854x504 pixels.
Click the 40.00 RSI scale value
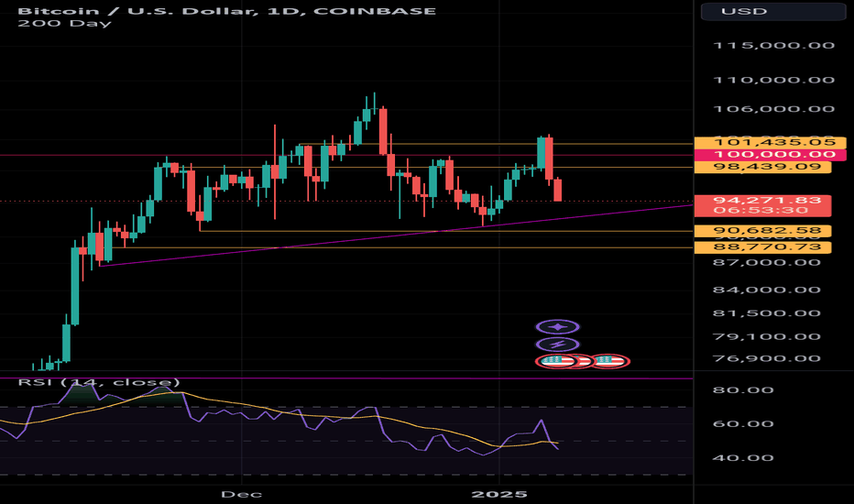tap(743, 458)
